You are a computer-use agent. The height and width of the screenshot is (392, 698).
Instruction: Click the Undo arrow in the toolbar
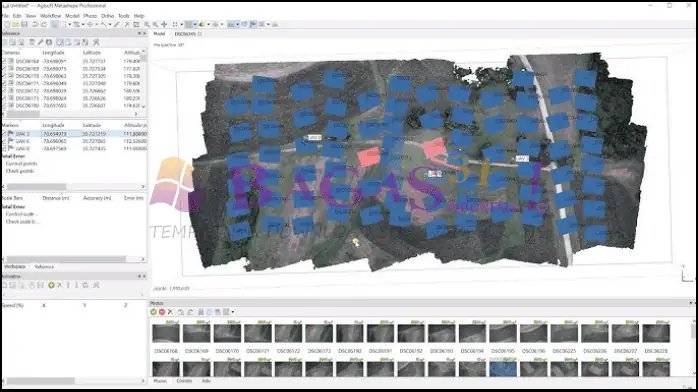35,24
